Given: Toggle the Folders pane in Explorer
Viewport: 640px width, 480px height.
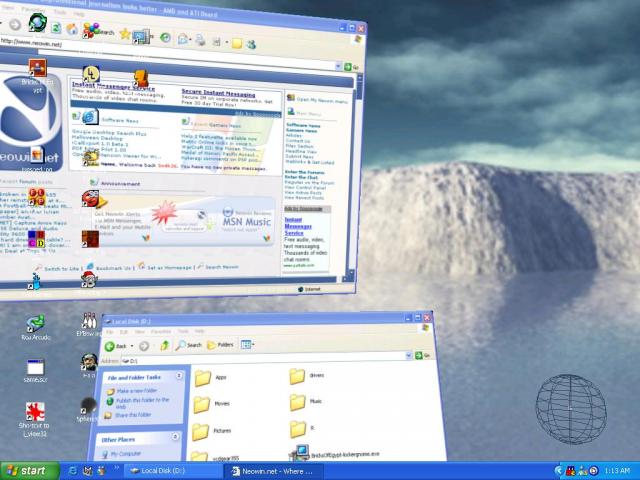Looking at the screenshot, I should [220, 345].
